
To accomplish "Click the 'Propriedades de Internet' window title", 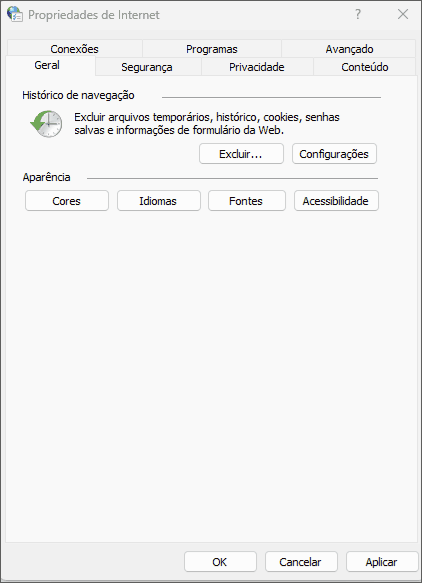I will coord(94,15).
